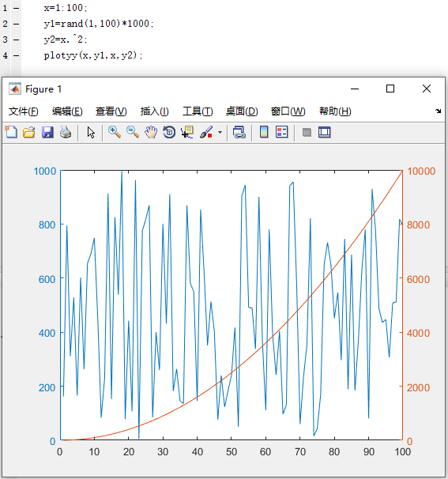Viewport: 448px width, 479px height.
Task: Select the Edit Plot arrow tool
Action: (91, 132)
